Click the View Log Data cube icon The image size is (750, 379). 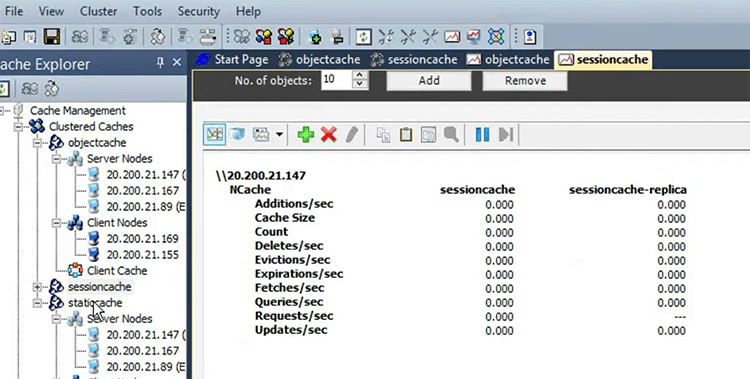coord(237,135)
